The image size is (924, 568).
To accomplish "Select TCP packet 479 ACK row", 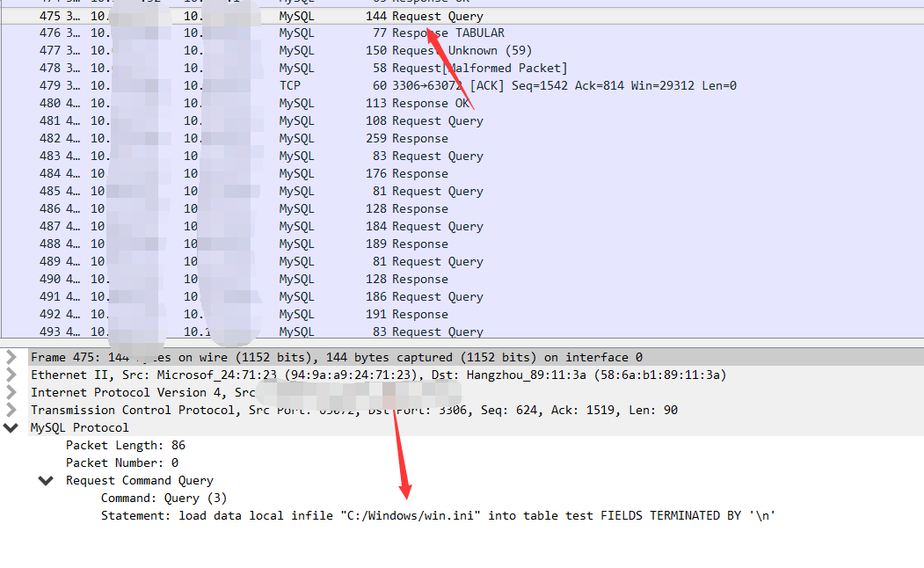I will [462, 86].
